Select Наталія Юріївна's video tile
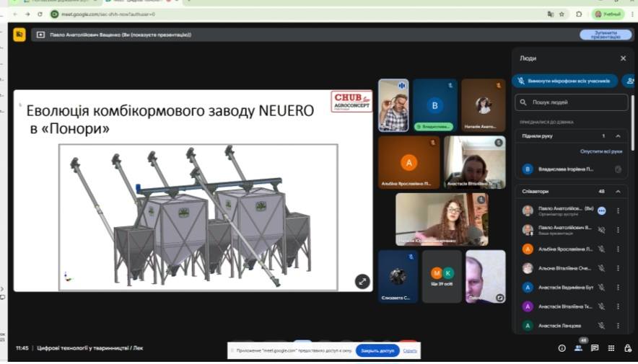This screenshot has height=364, width=638. click(x=442, y=219)
